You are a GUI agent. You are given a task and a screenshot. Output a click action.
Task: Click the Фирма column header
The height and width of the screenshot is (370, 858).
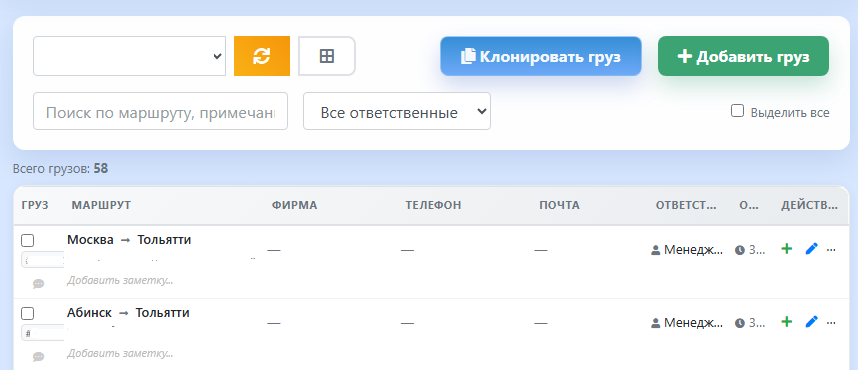point(294,205)
